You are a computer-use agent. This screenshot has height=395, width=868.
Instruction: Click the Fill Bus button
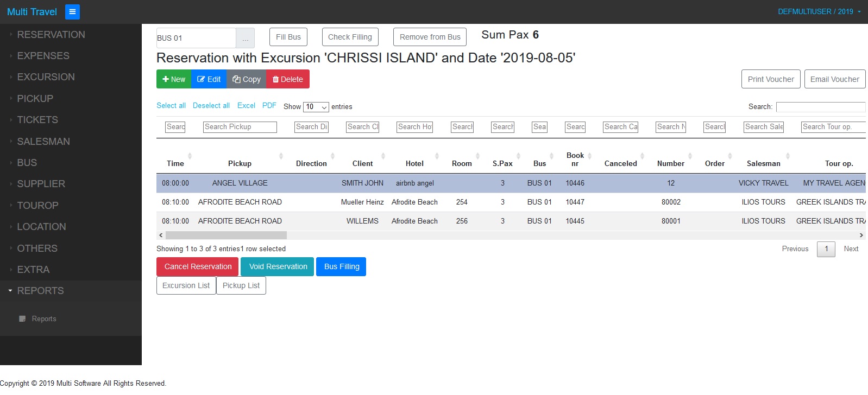pyautogui.click(x=288, y=37)
